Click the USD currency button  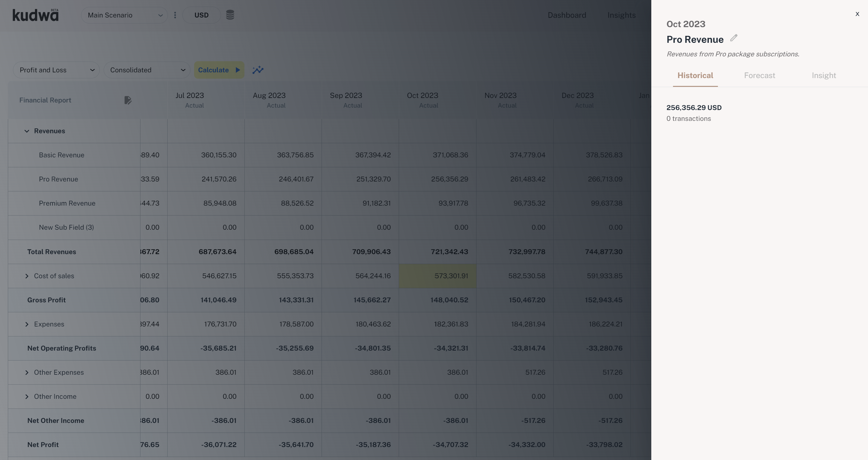tap(201, 15)
